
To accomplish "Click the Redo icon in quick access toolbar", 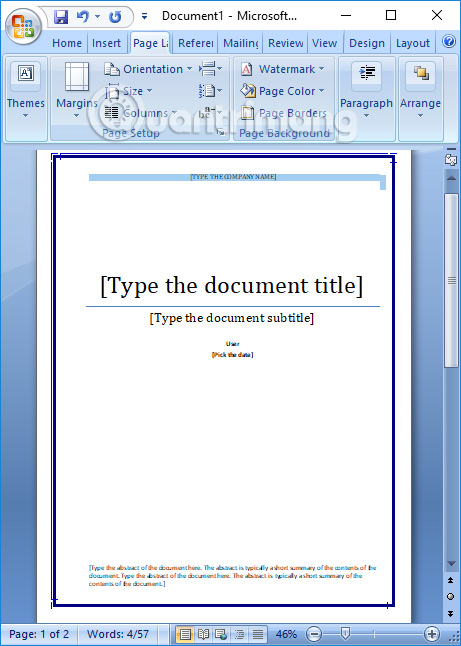I will coord(115,17).
